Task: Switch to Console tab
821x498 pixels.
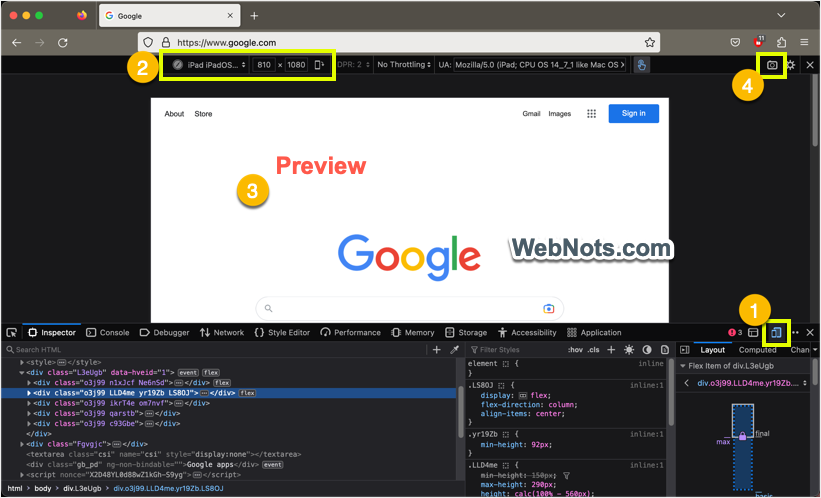Action: (x=108, y=333)
